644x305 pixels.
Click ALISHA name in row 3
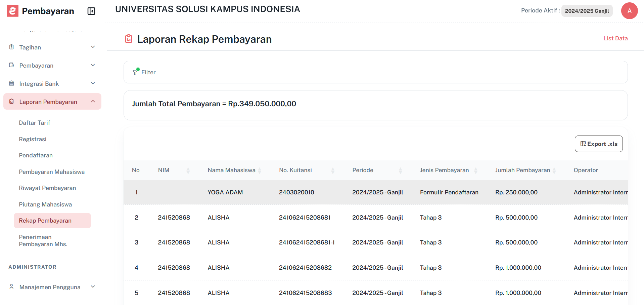coord(219,242)
